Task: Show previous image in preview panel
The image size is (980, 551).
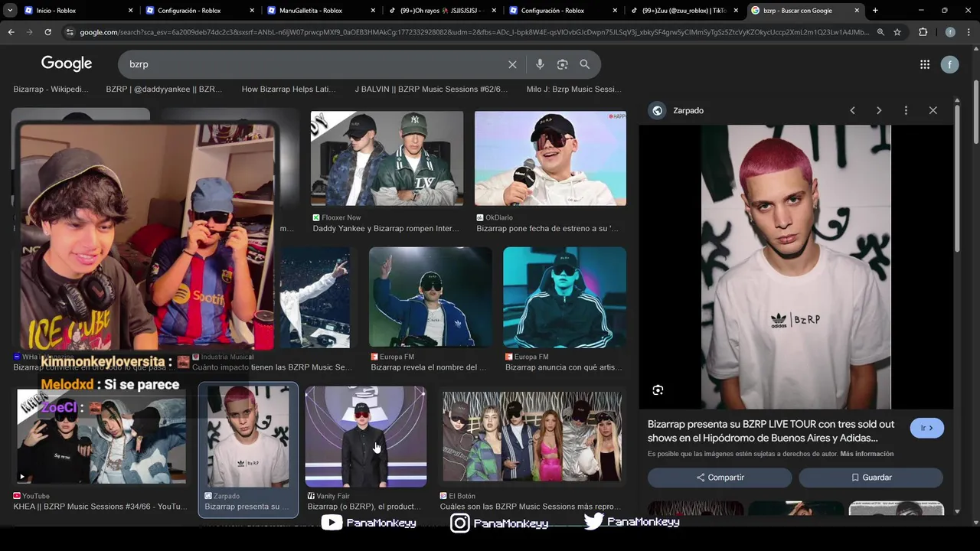Action: point(852,110)
